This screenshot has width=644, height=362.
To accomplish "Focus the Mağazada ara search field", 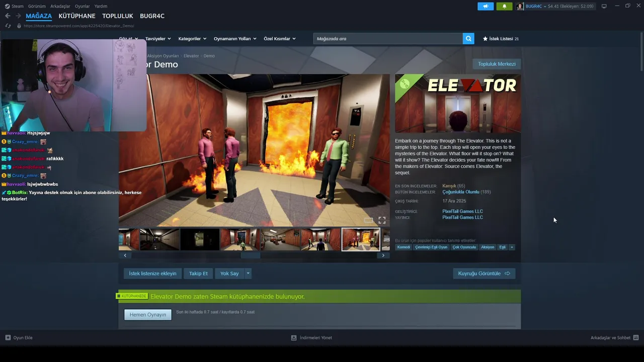I will [388, 39].
